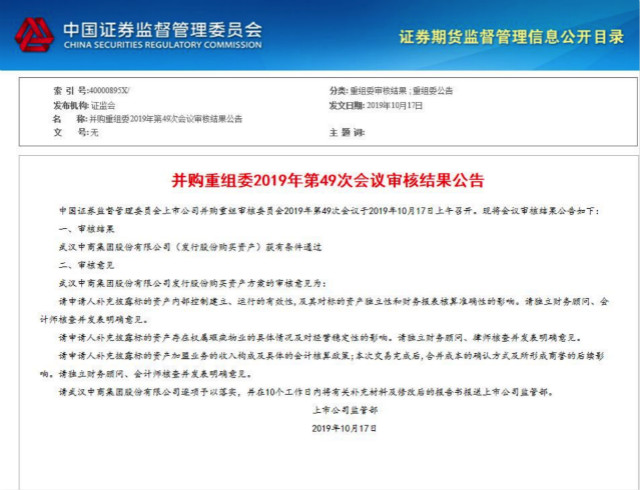Click the paragraph about 内部控制建立、运行的有效性

pyautogui.click(x=324, y=310)
